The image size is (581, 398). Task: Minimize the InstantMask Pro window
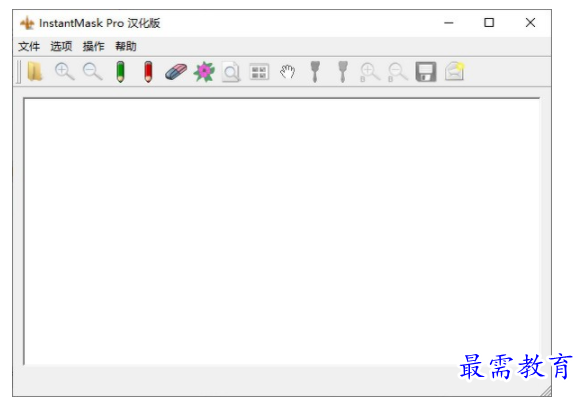pos(449,23)
